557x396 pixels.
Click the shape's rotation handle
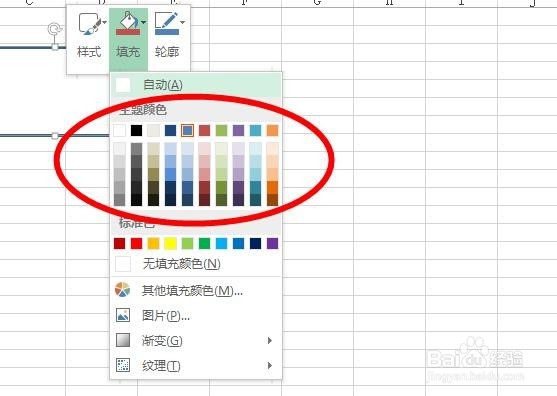click(x=55, y=29)
